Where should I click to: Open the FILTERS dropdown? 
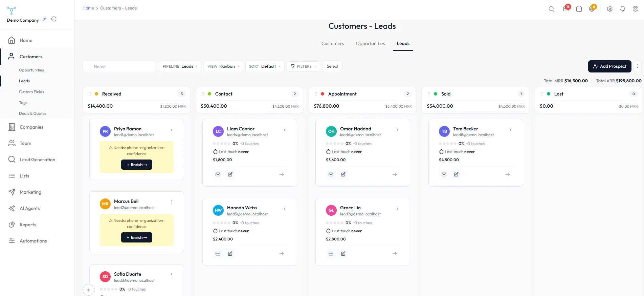(303, 66)
